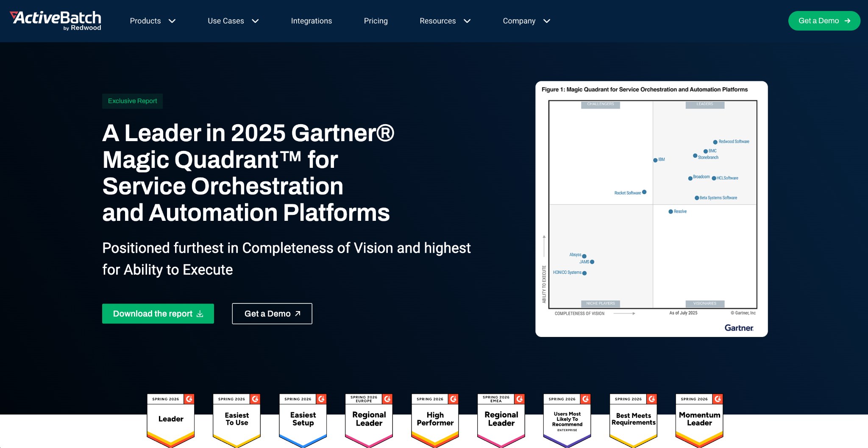Viewport: 868px width, 448px height.
Task: Click the VISIONARIES quadrant label
Action: point(705,303)
